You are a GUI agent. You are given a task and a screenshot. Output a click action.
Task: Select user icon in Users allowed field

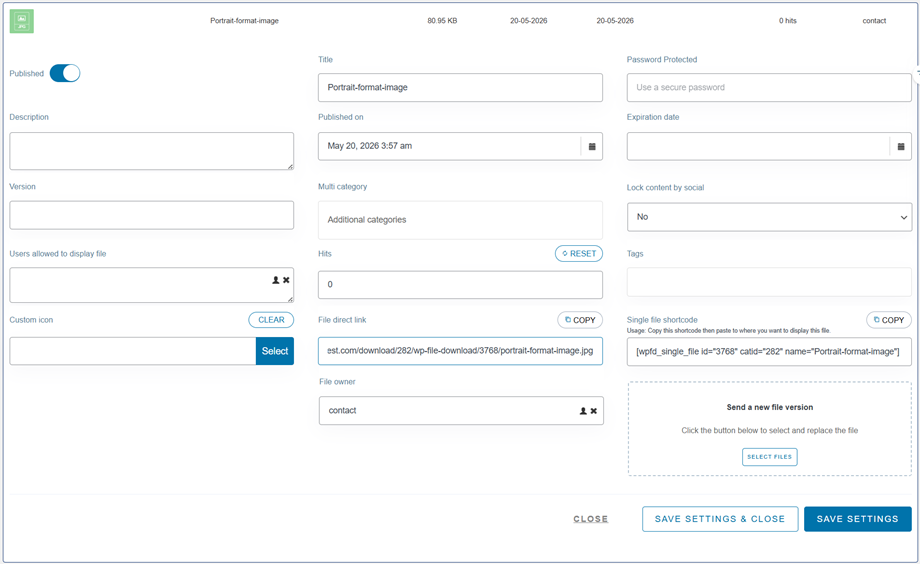[x=276, y=280]
